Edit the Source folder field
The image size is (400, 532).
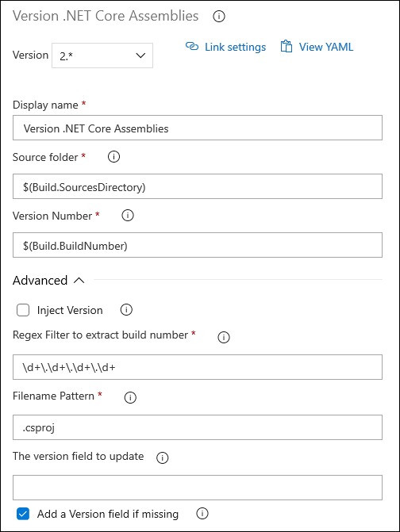[x=198, y=186]
